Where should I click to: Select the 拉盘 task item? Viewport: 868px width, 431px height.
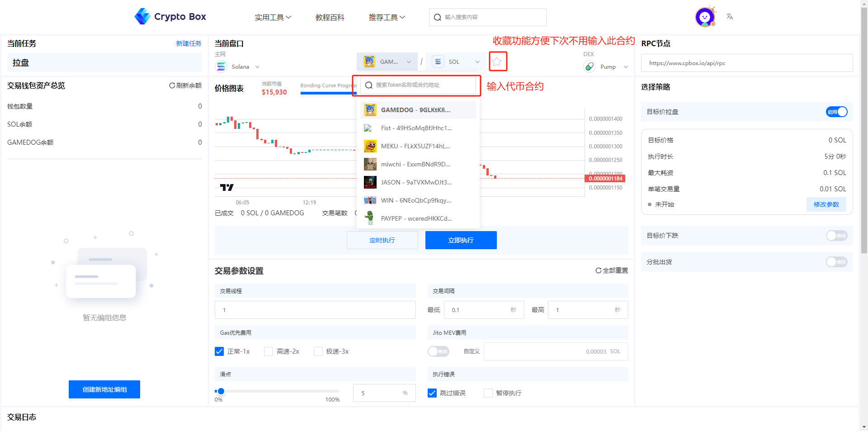104,62
